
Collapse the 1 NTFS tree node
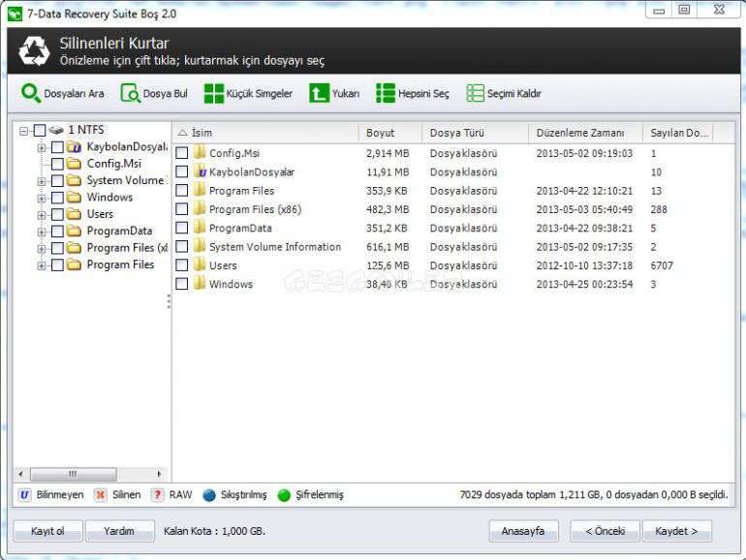24,131
